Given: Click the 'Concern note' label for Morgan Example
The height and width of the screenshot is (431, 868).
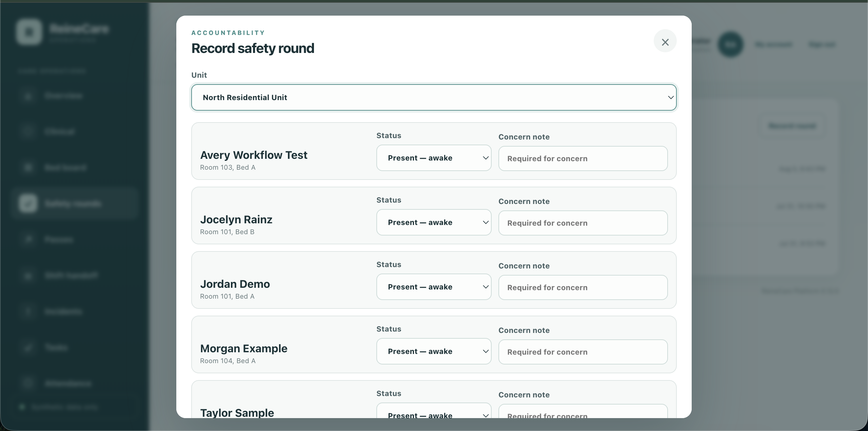Looking at the screenshot, I should (524, 330).
